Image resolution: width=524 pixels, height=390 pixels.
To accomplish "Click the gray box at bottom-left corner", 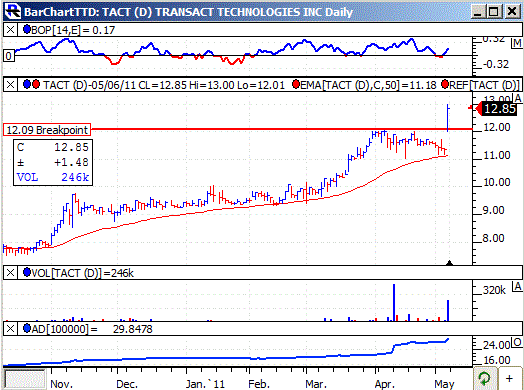I will [25, 379].
